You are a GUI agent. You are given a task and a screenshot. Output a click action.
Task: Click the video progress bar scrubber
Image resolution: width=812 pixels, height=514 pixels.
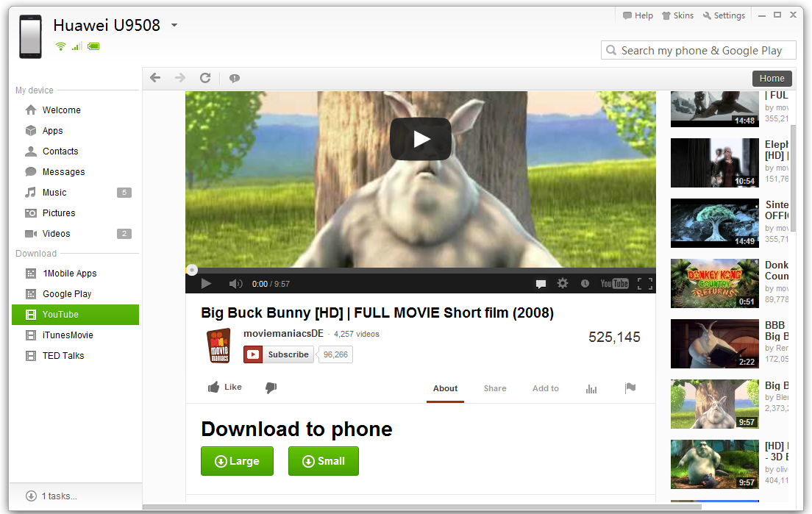click(x=192, y=270)
